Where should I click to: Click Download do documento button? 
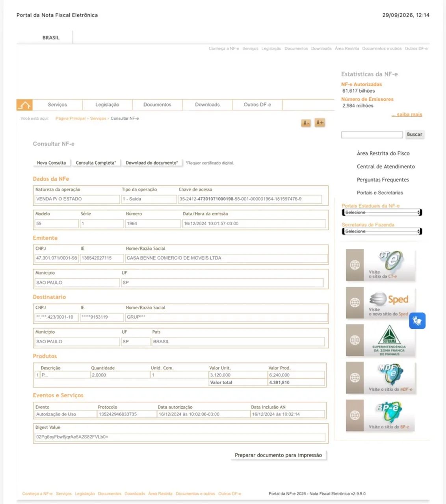coord(152,163)
